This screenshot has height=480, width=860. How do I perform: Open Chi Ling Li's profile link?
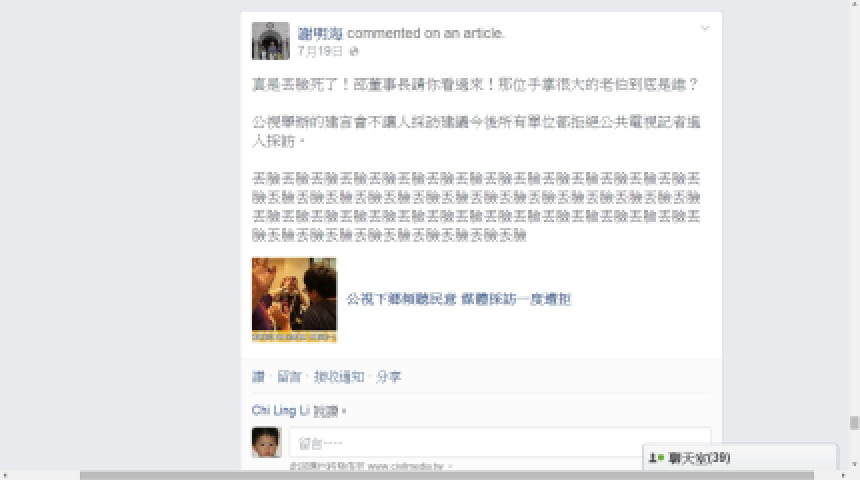pyautogui.click(x=281, y=410)
